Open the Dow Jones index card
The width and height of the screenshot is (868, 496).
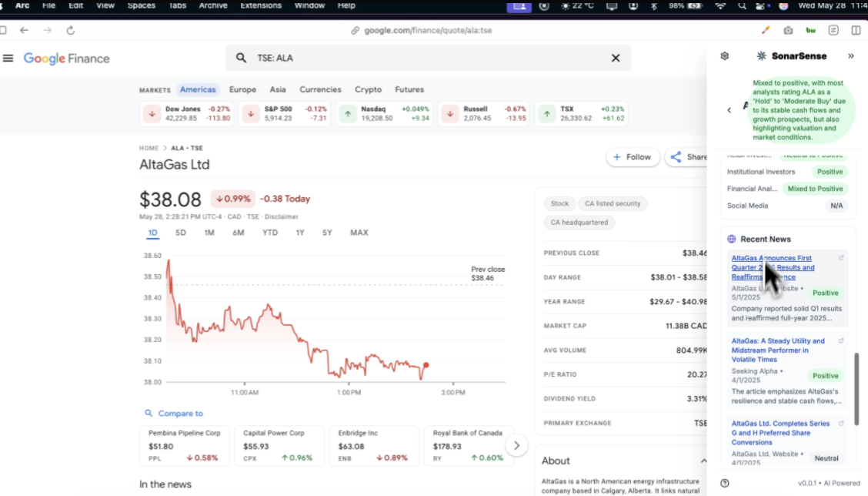point(187,114)
